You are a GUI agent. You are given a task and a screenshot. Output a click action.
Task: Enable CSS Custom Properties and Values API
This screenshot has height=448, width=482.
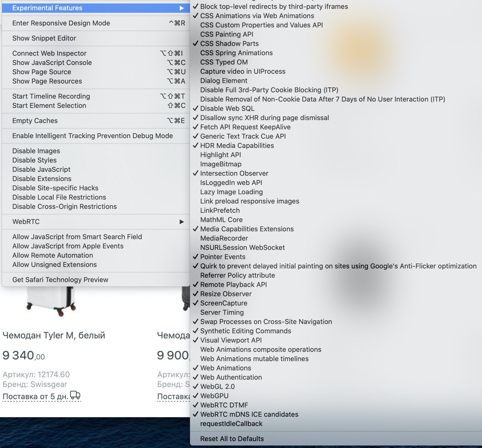336,25
